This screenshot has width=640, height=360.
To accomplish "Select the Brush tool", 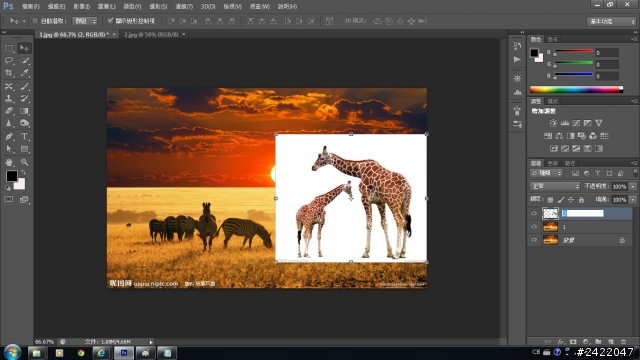I will point(24,86).
